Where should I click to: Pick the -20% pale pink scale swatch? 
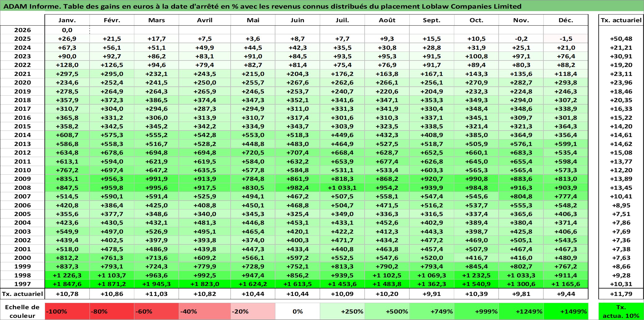point(253,311)
